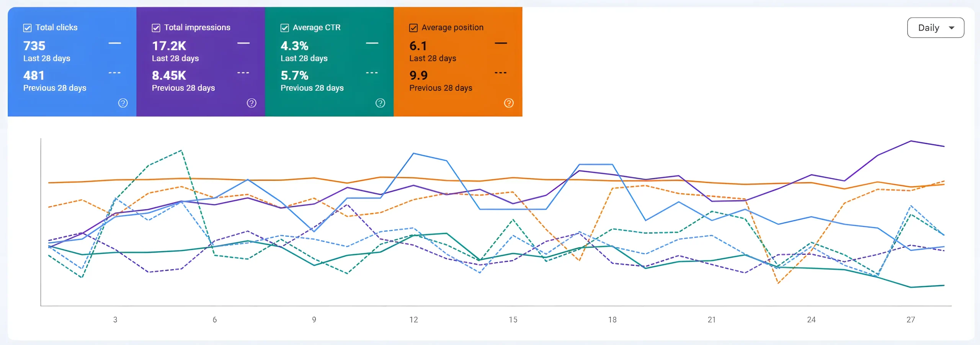Select the 9.9 previous position value
This screenshot has height=345, width=980.
418,75
